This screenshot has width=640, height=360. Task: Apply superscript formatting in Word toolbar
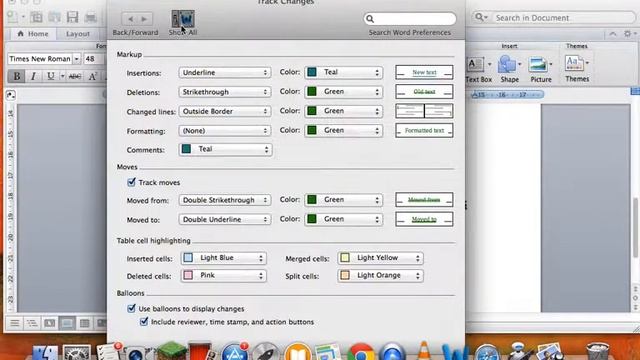click(x=92, y=76)
